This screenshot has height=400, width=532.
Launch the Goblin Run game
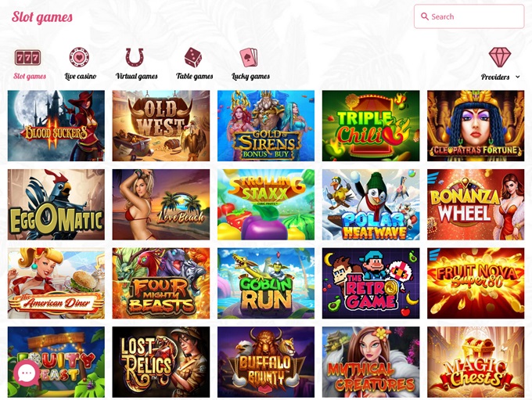(x=266, y=283)
